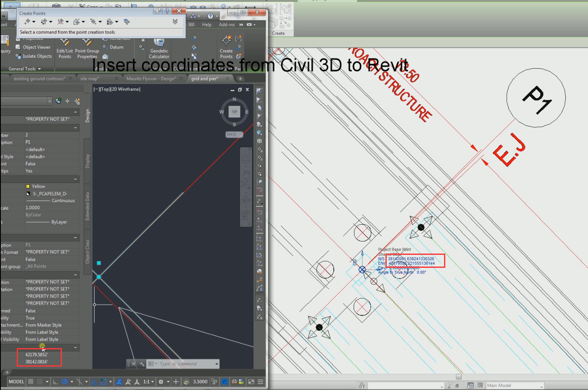
Task: Click the Create button in the Revit ribbon
Action: [x=280, y=33]
